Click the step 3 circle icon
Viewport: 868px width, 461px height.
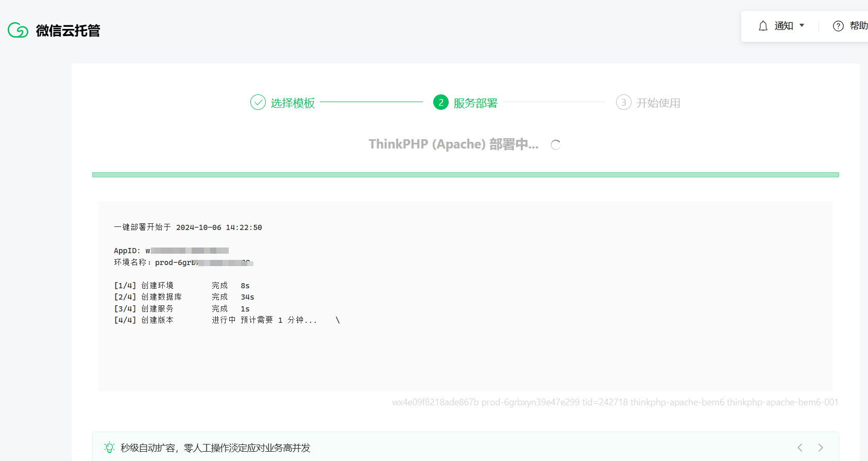tap(624, 102)
